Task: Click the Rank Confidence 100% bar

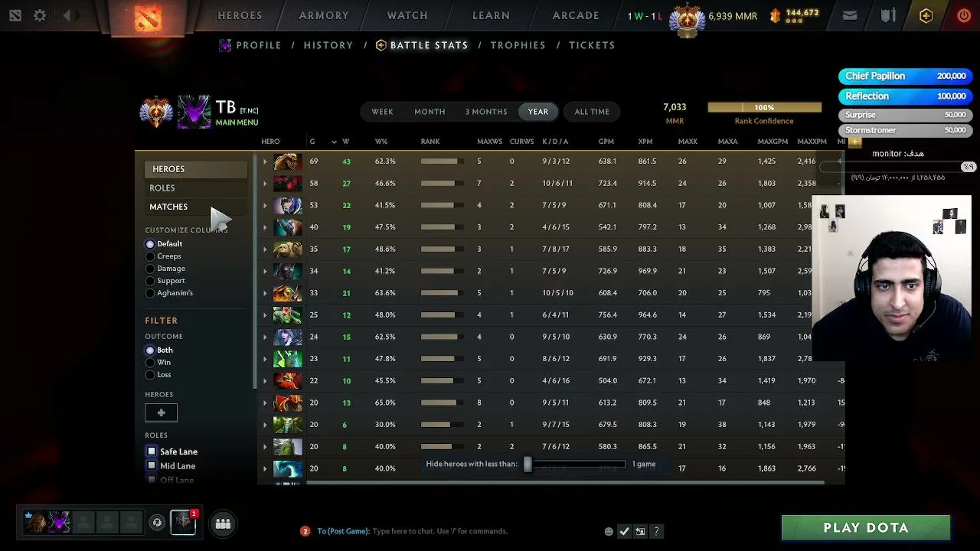Action: pyautogui.click(x=764, y=108)
